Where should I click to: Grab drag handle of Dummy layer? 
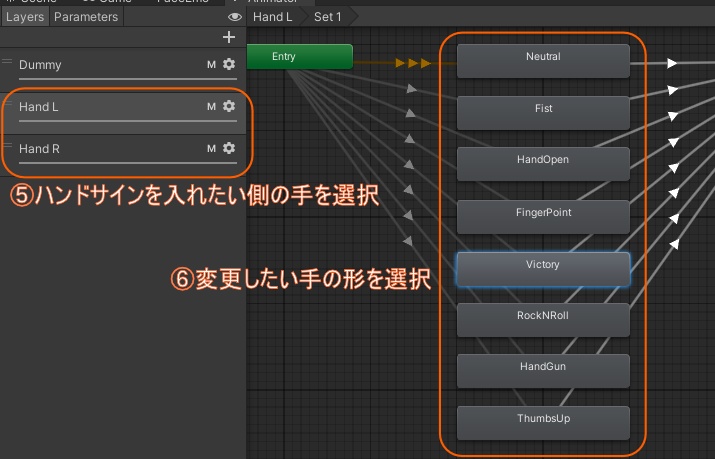pos(7,61)
